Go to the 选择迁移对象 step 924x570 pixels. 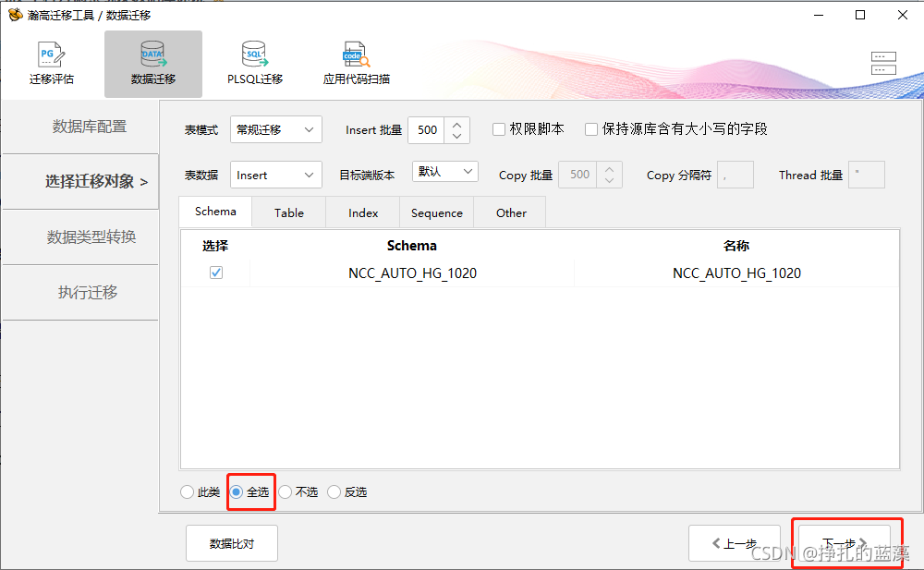click(x=80, y=182)
